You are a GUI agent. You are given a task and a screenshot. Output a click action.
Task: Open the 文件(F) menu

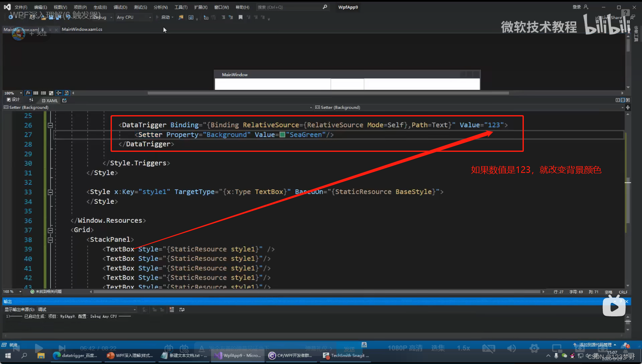[21, 7]
